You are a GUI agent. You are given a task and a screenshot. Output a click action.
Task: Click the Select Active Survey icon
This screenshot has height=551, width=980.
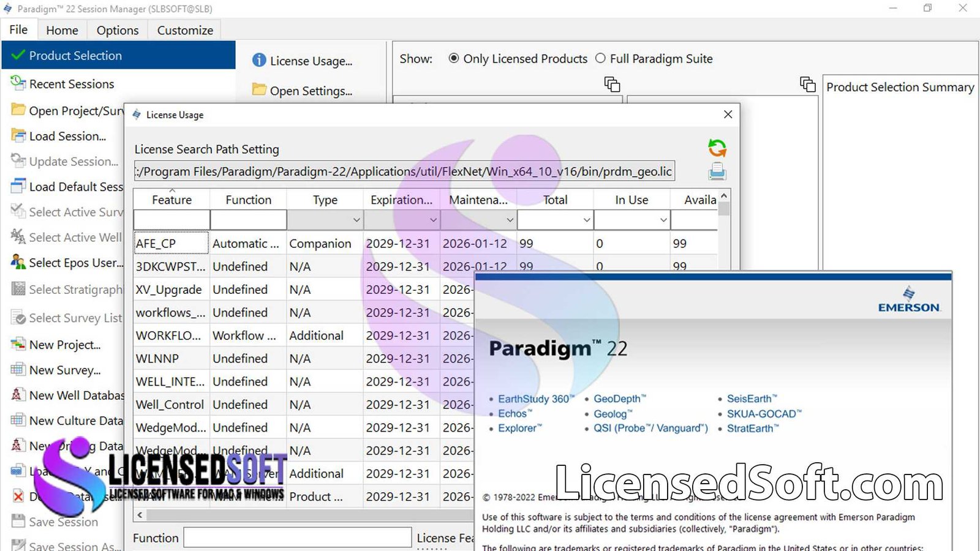[x=18, y=211]
